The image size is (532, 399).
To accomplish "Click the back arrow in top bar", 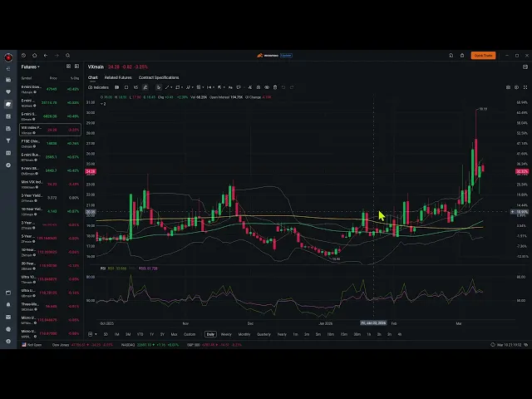I will [x=46, y=56].
